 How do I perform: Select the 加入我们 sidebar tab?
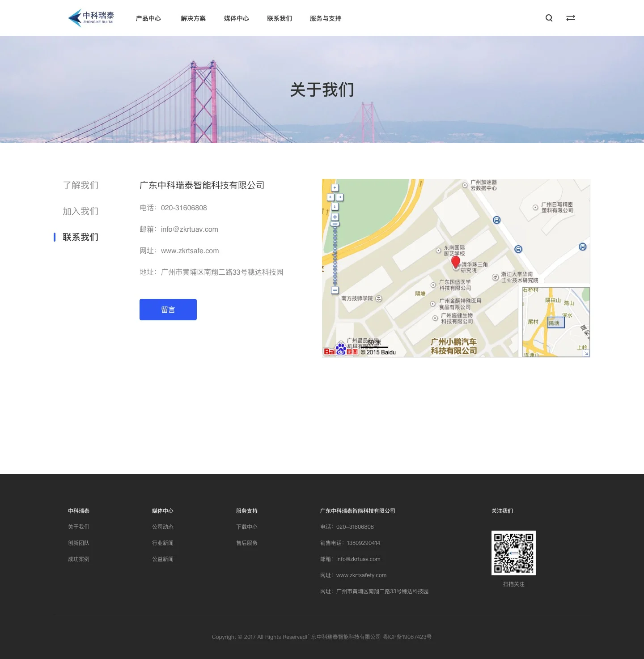pyautogui.click(x=80, y=211)
